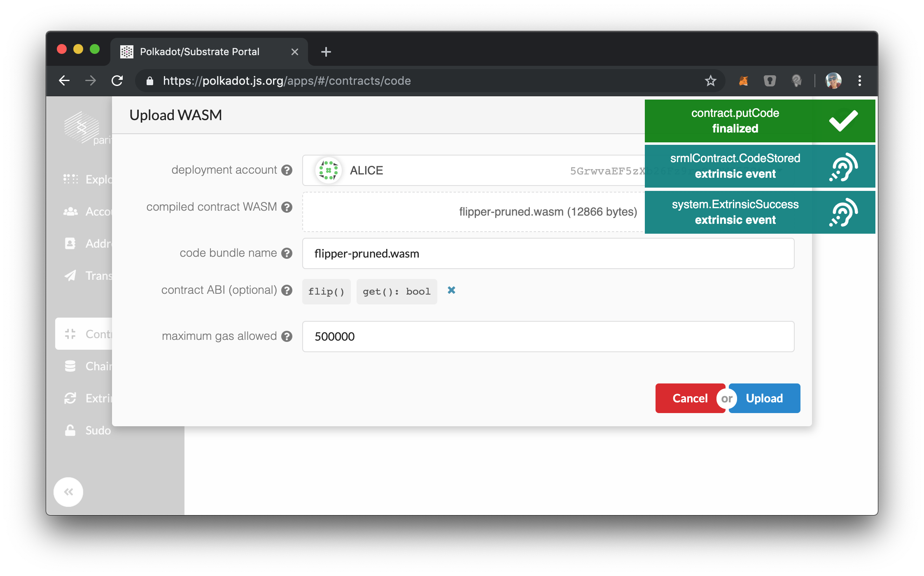This screenshot has width=924, height=576.
Task: Select the Transfer paper-plane icon
Action: tap(71, 275)
